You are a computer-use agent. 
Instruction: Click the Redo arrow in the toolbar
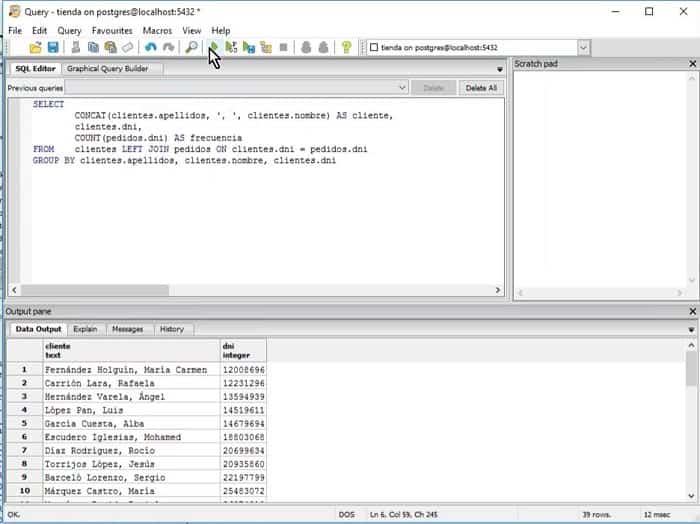pos(168,47)
